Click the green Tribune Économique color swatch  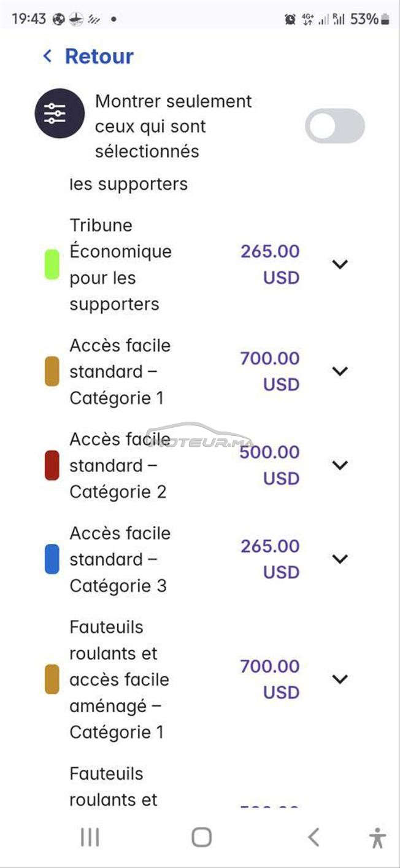pyautogui.click(x=52, y=265)
